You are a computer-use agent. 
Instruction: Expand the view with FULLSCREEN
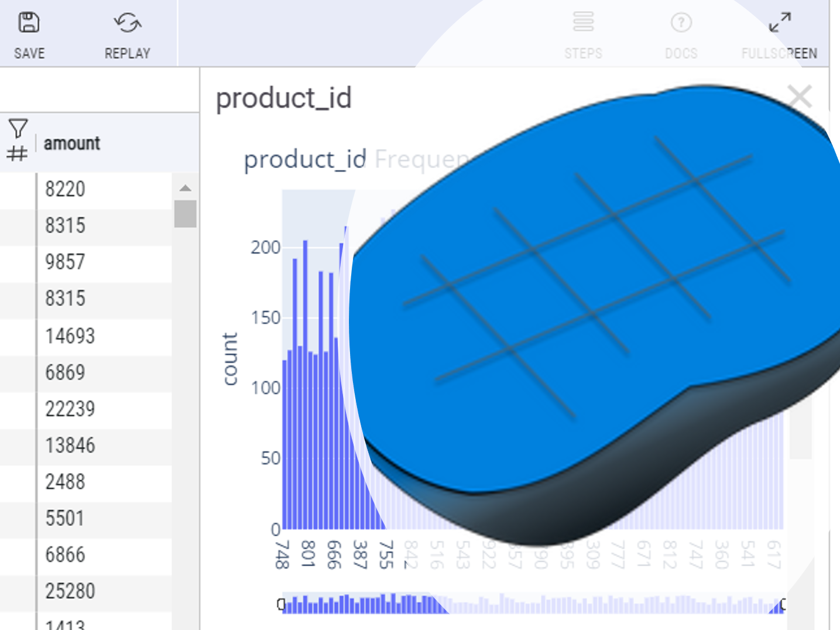click(x=779, y=23)
